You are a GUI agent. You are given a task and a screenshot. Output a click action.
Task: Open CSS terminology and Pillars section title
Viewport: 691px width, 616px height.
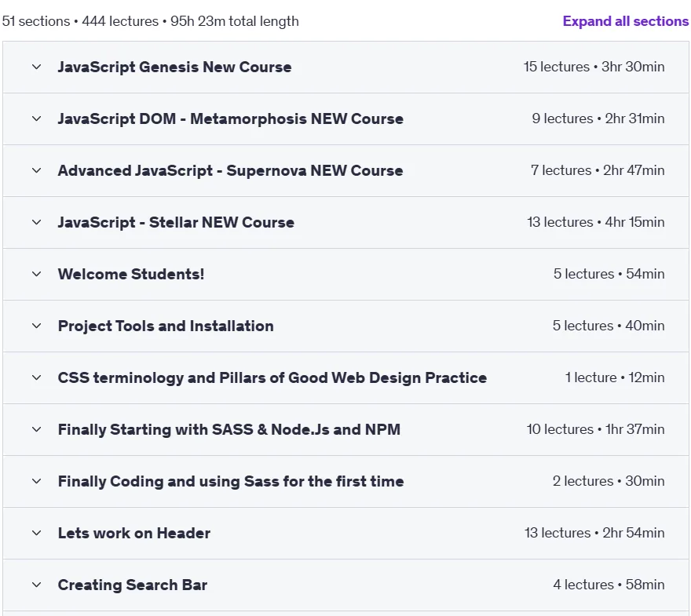point(272,377)
